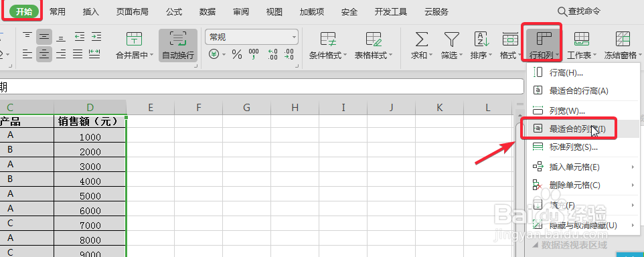The height and width of the screenshot is (257, 644).
Task: Click the justify alignment icon
Action: pos(78,54)
